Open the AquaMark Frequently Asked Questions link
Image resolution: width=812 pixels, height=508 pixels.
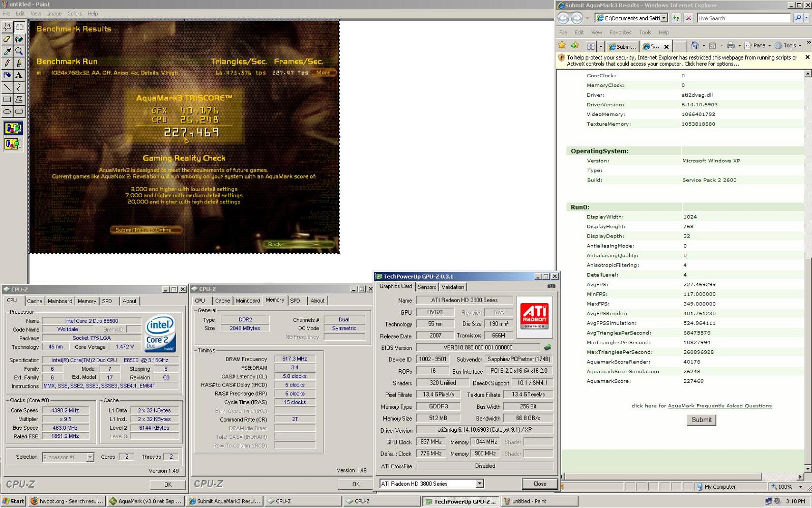[719, 406]
